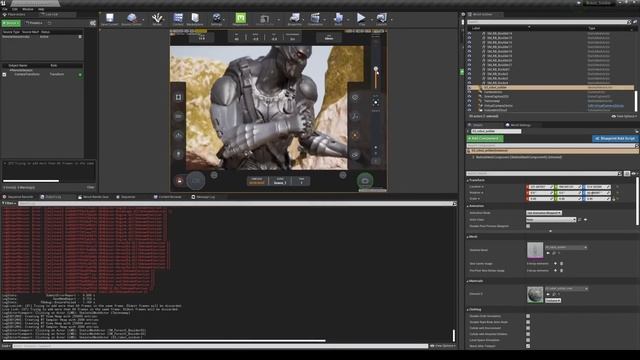
Task: Toggle visibility eye for VolumetricCloud actor
Action: [469, 110]
